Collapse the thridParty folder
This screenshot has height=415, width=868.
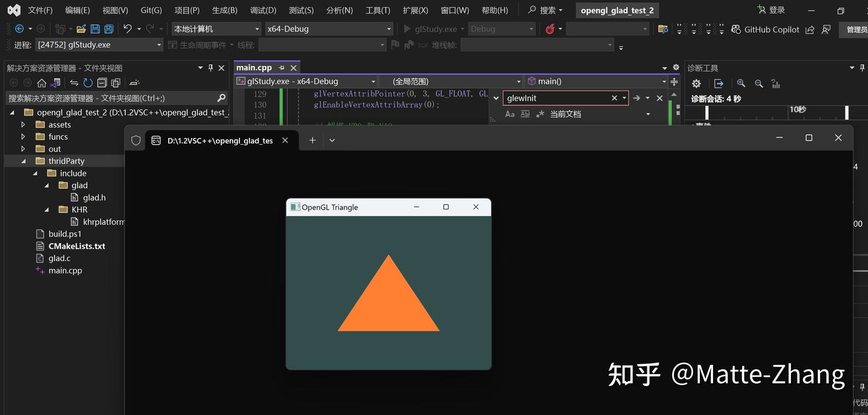[x=24, y=161]
